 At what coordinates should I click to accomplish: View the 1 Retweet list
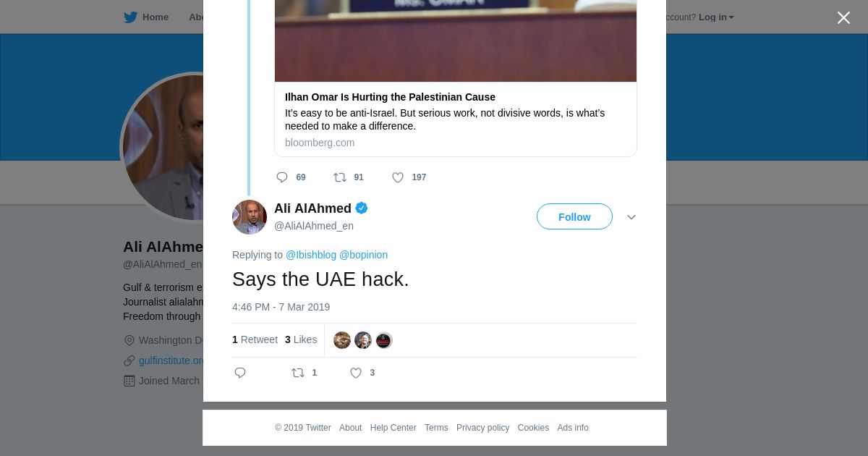(255, 339)
